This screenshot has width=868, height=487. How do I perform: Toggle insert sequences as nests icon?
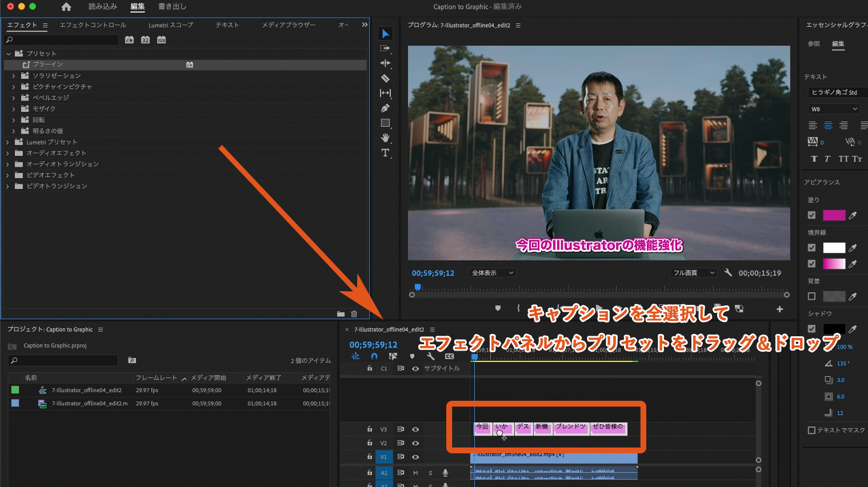pyautogui.click(x=355, y=356)
